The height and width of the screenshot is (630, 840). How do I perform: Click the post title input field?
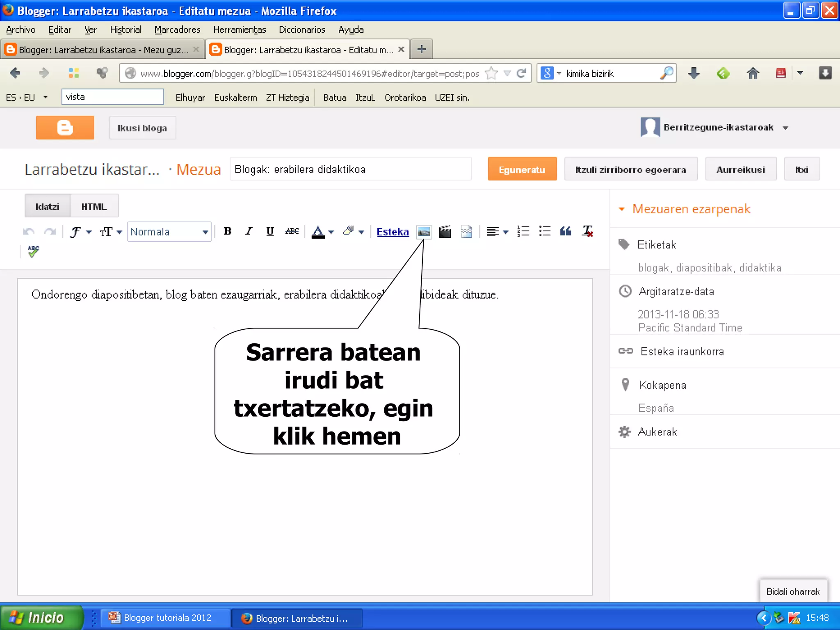coord(350,169)
